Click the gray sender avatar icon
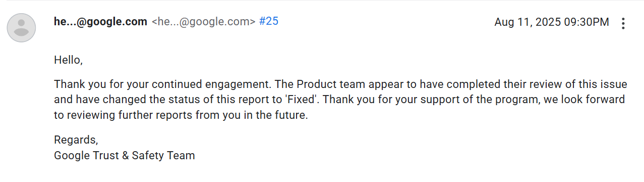This screenshot has height=182, width=644. pyautogui.click(x=21, y=28)
